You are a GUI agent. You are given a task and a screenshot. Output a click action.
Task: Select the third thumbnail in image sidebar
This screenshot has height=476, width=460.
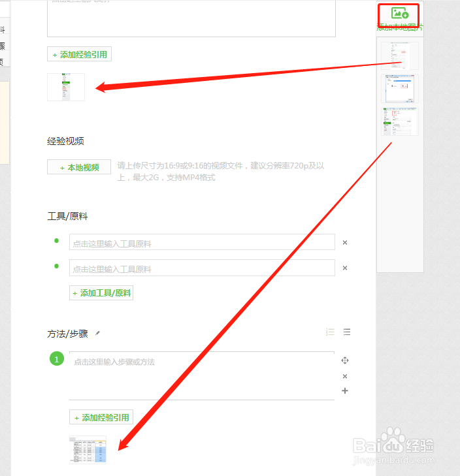click(x=400, y=121)
